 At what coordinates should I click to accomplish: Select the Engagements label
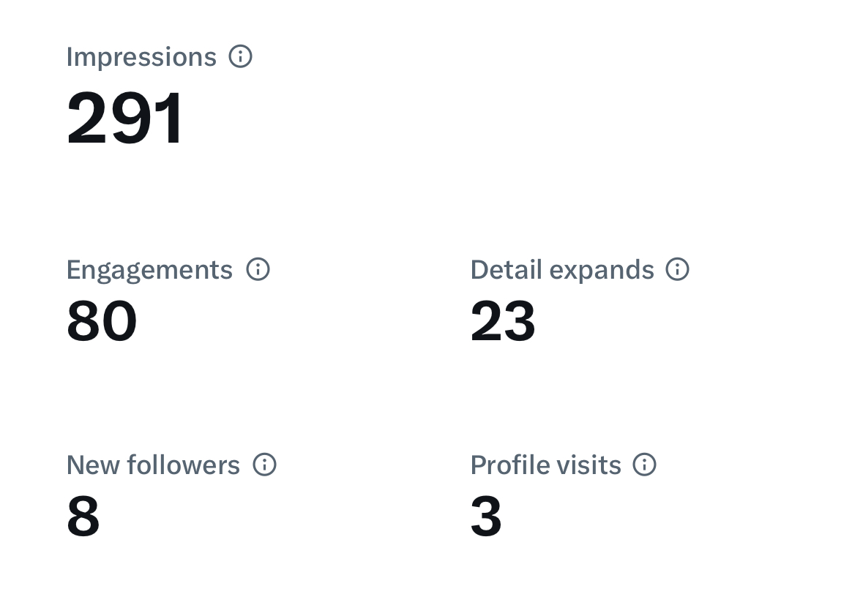(x=149, y=271)
